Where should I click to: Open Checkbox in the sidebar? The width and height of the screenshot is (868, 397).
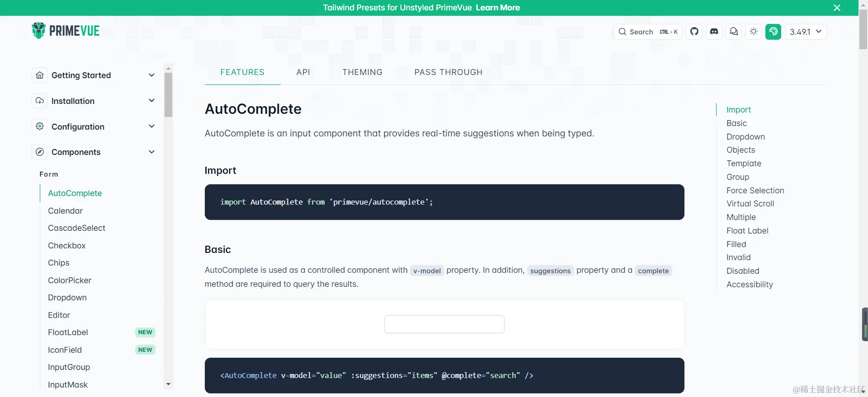tap(67, 246)
